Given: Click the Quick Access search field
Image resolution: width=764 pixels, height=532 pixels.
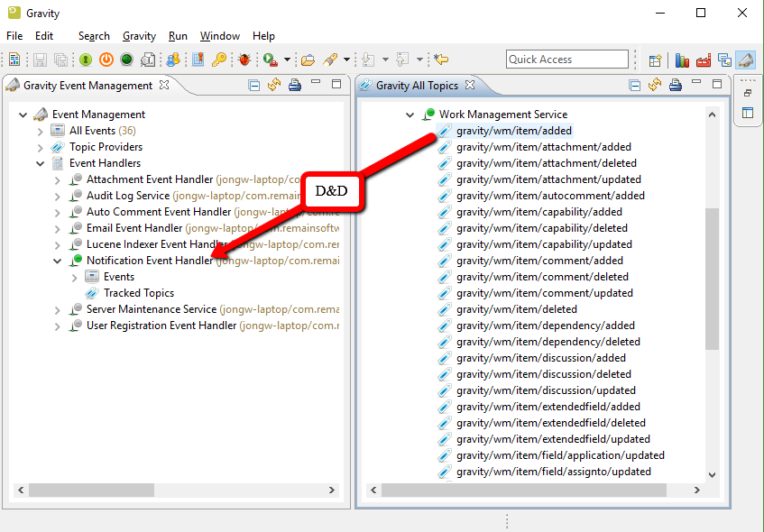Looking at the screenshot, I should (x=566, y=60).
